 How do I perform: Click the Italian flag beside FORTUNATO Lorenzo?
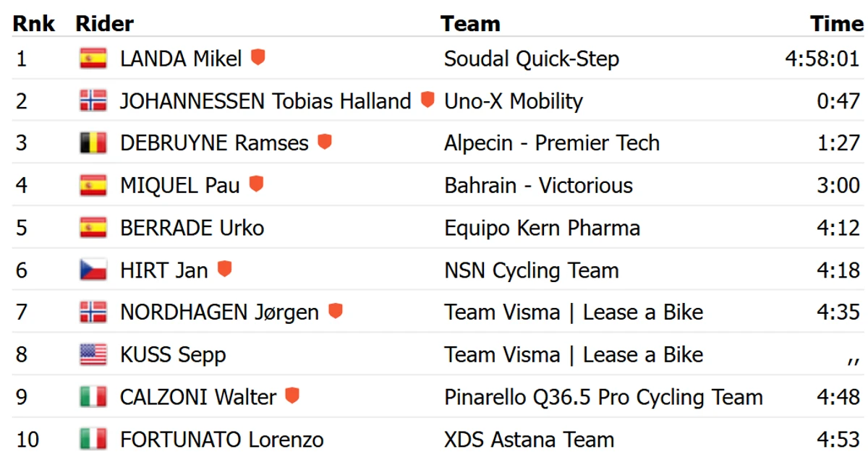click(x=93, y=440)
